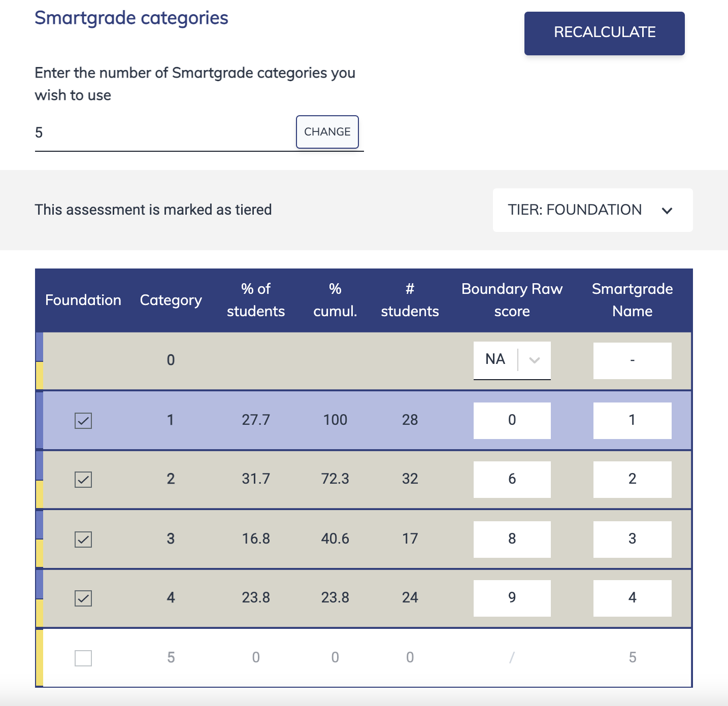Click the boundary score 0 field for category 1
728x706 pixels.
(512, 420)
